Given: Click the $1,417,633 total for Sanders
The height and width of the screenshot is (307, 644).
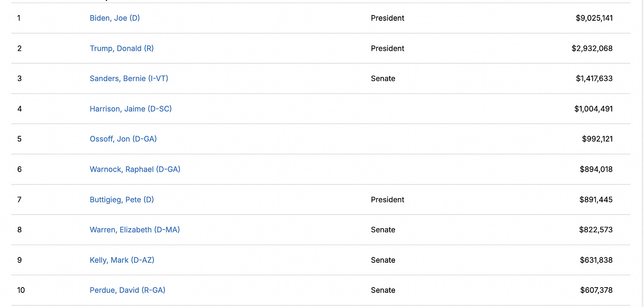Looking at the screenshot, I should (594, 78).
